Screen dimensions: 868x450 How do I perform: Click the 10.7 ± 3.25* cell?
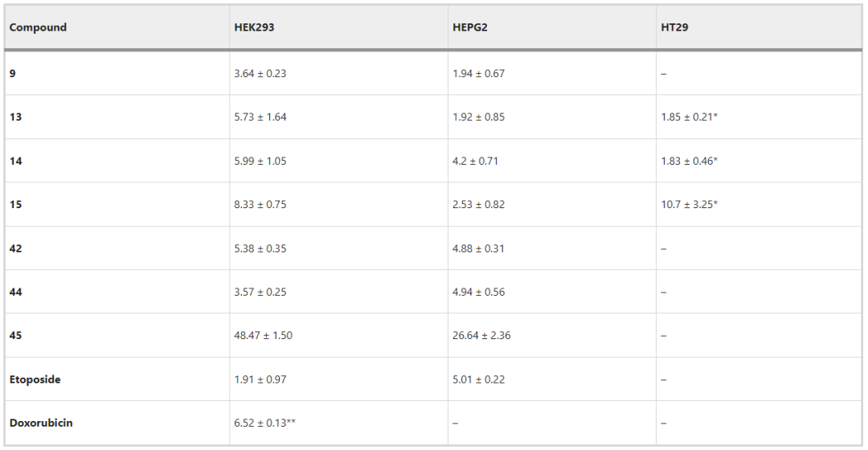point(689,205)
